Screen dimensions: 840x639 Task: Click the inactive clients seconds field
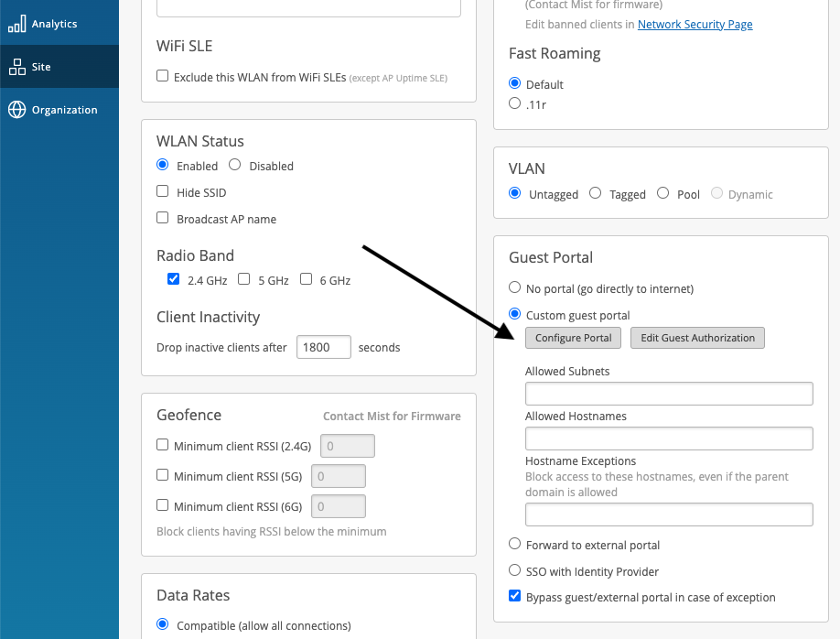coord(324,348)
